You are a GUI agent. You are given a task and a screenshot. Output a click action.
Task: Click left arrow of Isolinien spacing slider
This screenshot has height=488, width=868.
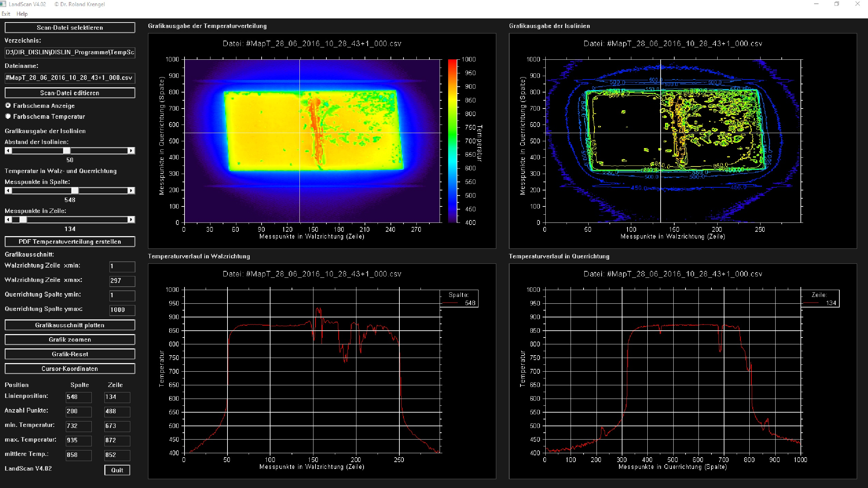tap(9, 150)
